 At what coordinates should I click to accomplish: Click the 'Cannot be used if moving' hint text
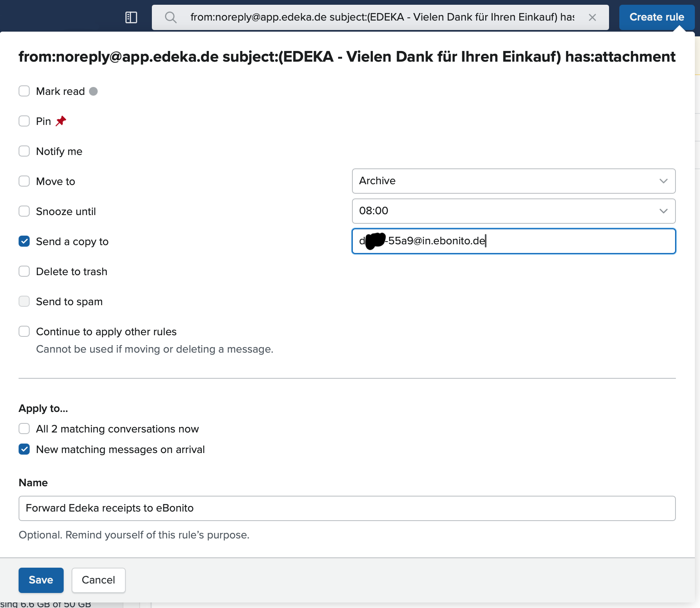(x=155, y=349)
